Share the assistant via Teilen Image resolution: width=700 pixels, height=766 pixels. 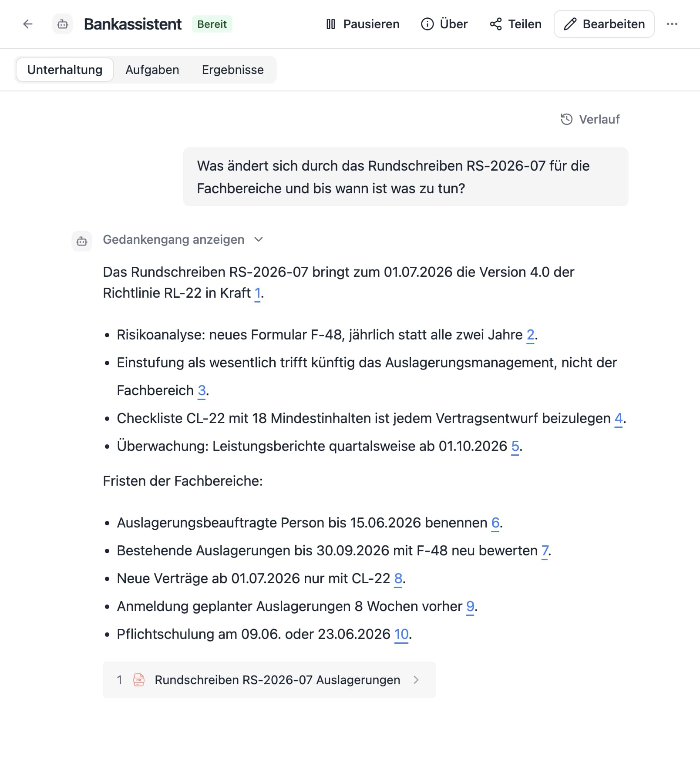pos(516,24)
